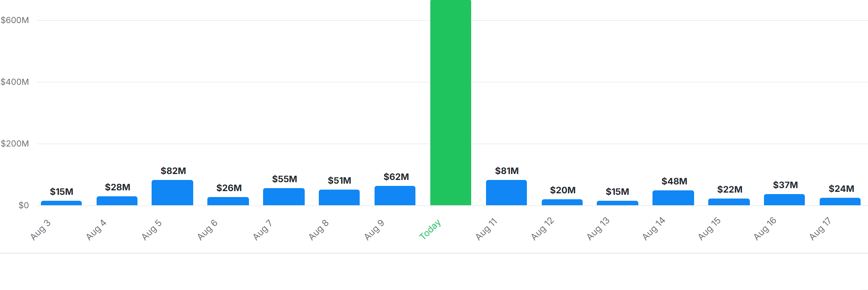Click the Aug 7 blue bar
The height and width of the screenshot is (290, 868).
click(x=284, y=197)
